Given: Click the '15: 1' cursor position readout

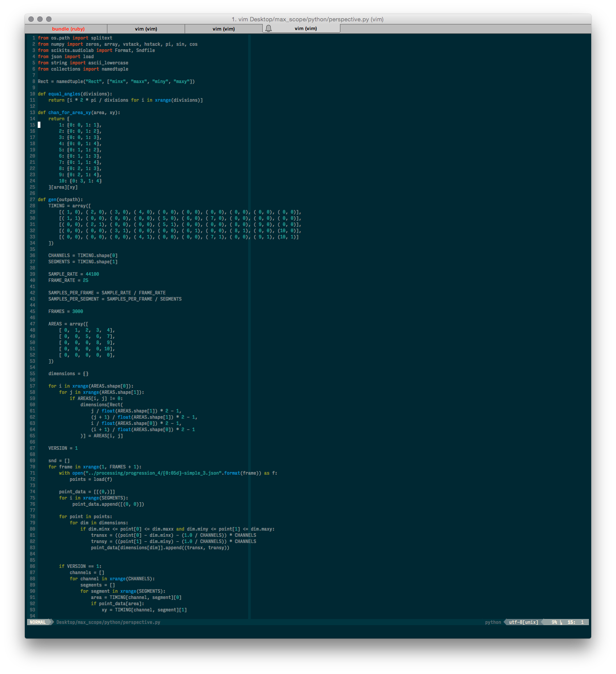Looking at the screenshot, I should [576, 622].
